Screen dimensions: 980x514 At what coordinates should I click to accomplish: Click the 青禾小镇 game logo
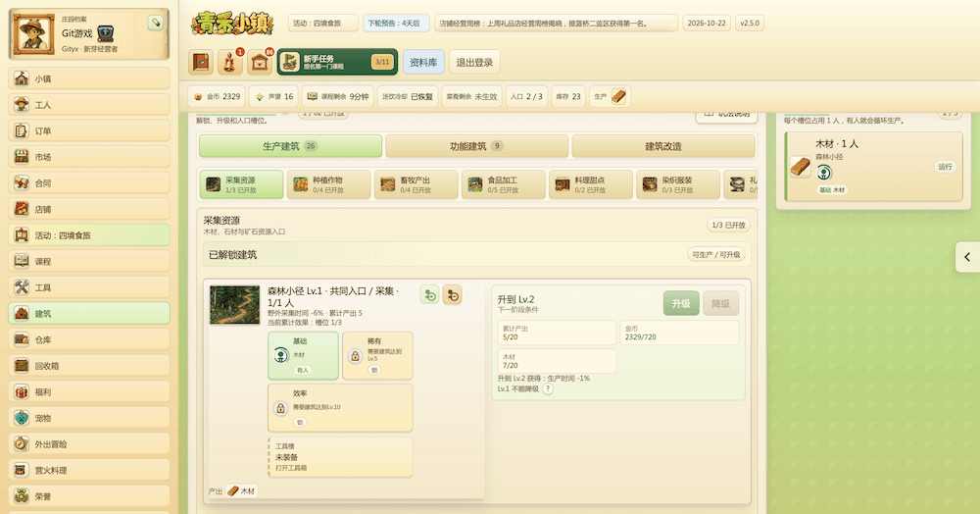[232, 24]
